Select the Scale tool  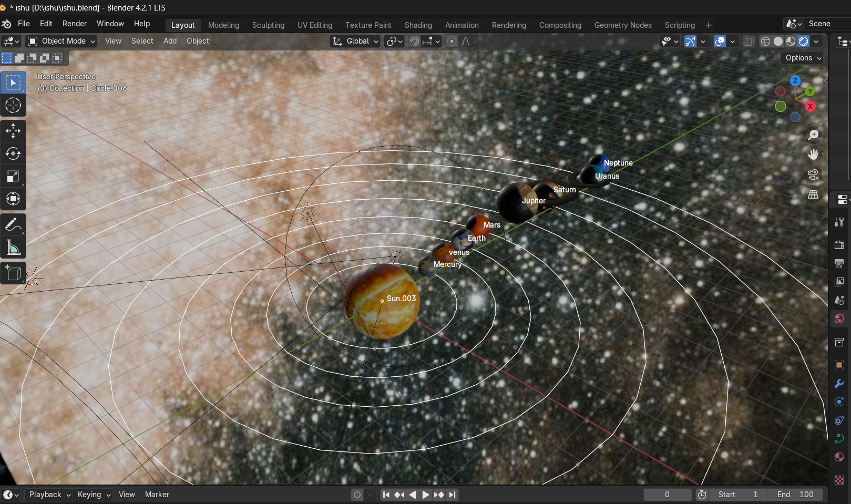[13, 176]
